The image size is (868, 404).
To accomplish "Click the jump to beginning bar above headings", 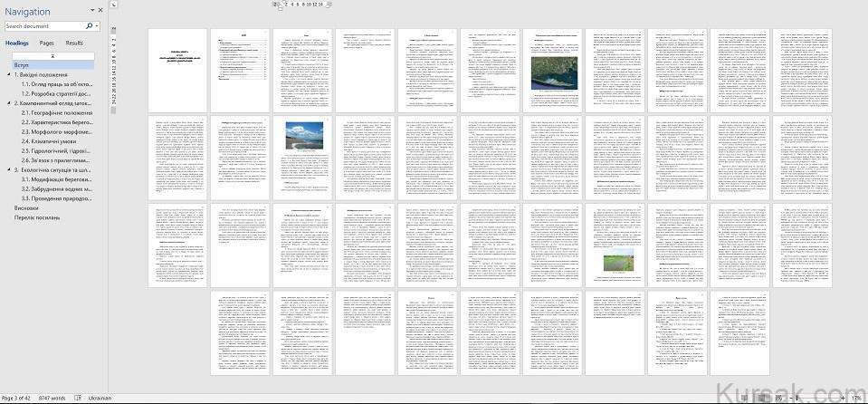I will (52, 55).
